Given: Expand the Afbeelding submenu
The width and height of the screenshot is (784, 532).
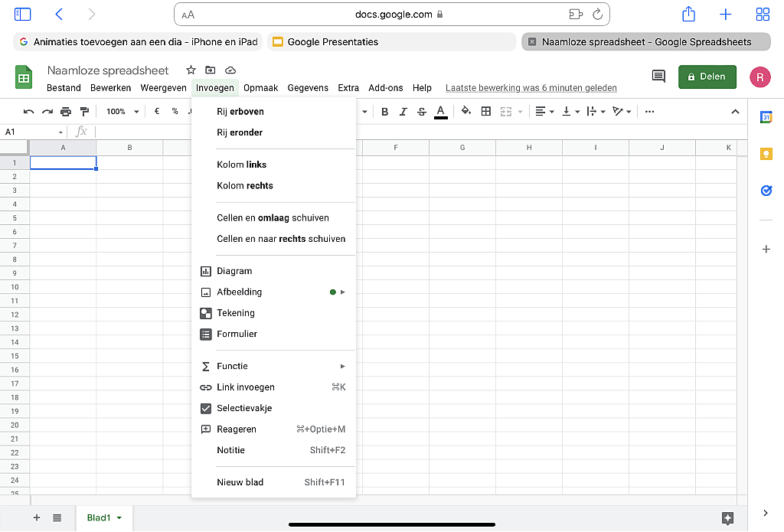Looking at the screenshot, I should (273, 292).
